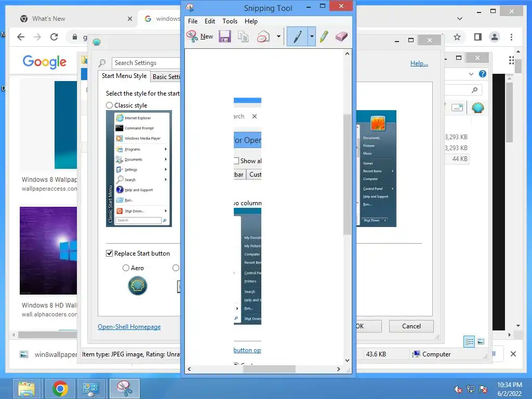Toggle the Replace Start button checkbox
This screenshot has height=399, width=532.
click(109, 254)
